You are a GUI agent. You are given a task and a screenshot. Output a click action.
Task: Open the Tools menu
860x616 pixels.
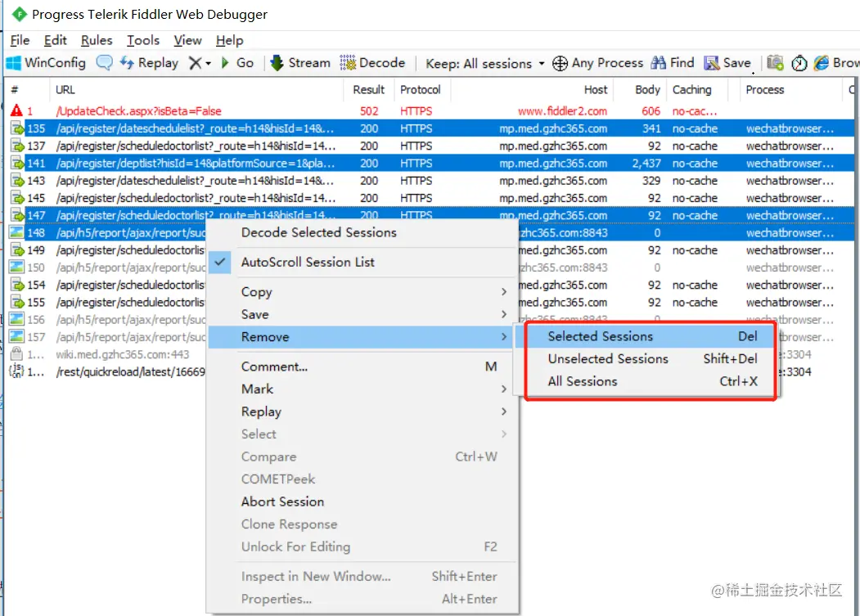(x=142, y=41)
